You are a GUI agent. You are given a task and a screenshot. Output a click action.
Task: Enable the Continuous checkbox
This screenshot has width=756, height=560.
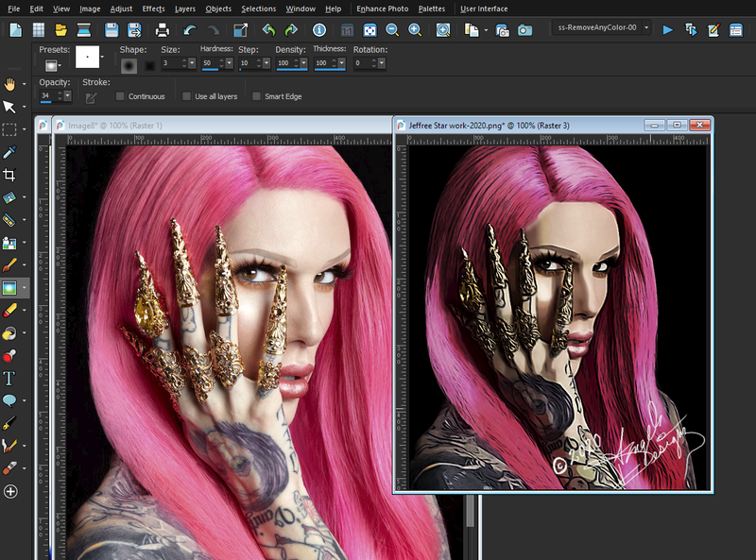120,96
